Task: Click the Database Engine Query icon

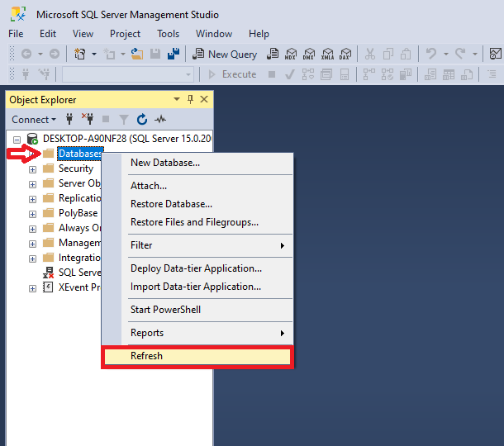Action: 273,54
